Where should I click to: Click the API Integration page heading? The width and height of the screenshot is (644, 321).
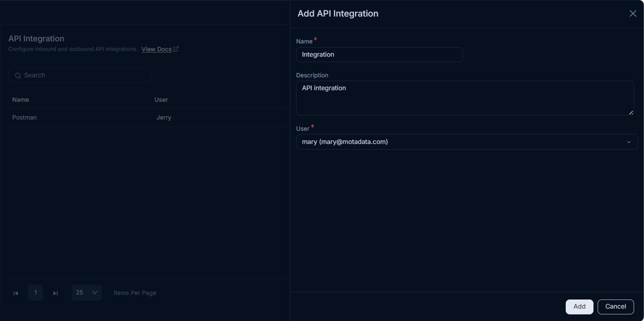[36, 38]
